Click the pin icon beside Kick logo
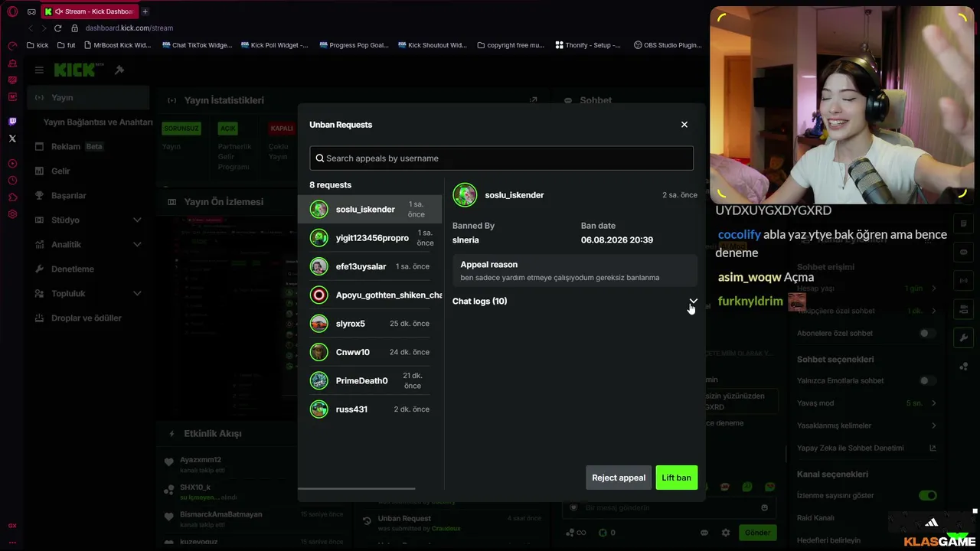The height and width of the screenshot is (551, 980). [119, 70]
